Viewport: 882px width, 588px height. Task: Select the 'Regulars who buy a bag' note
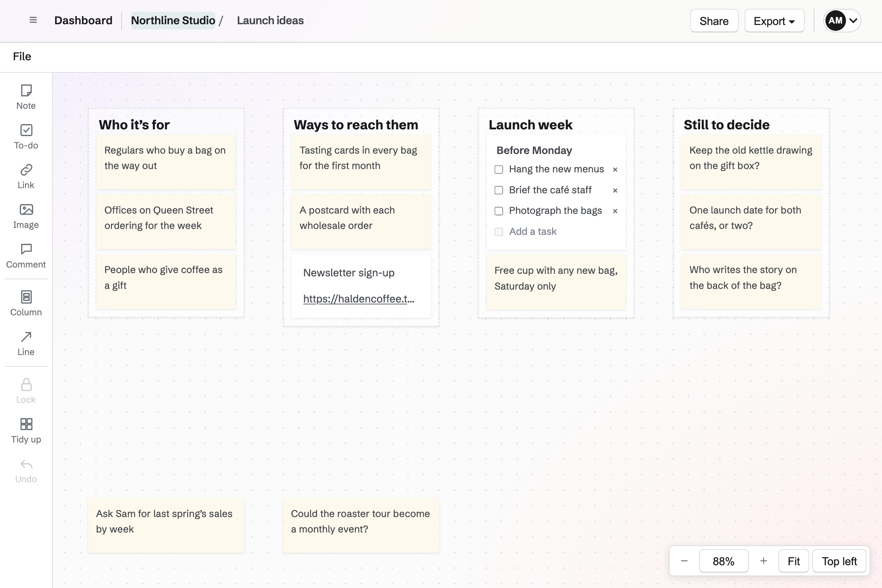click(166, 162)
